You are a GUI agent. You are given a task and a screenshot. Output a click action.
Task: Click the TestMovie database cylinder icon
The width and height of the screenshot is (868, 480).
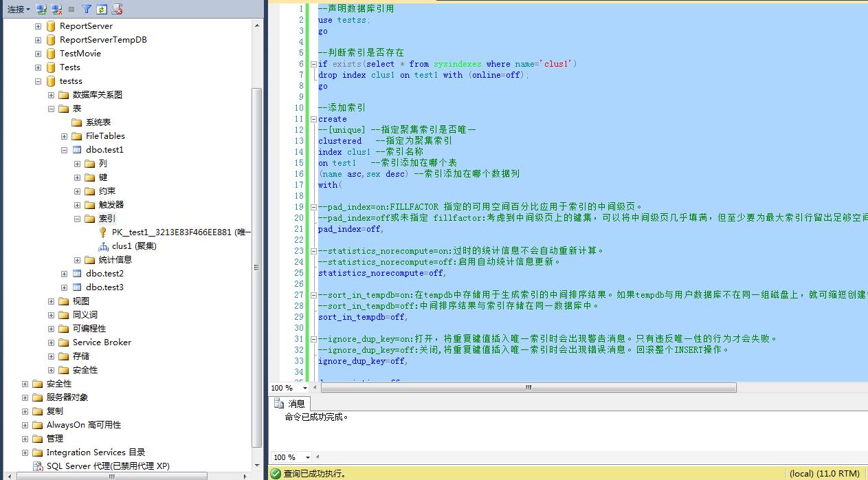[51, 54]
